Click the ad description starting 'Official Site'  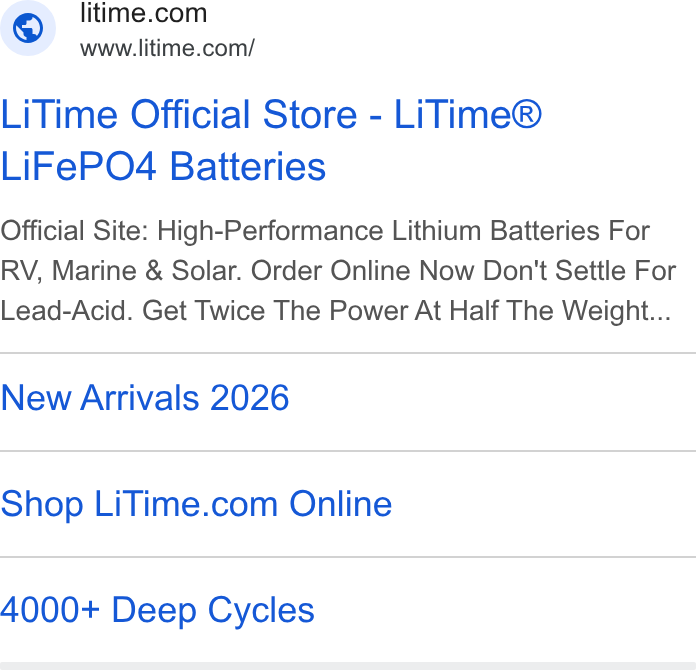coord(338,271)
